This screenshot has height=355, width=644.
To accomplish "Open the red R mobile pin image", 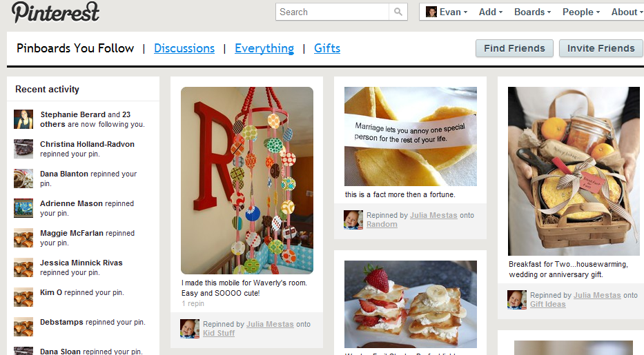I will (x=247, y=181).
